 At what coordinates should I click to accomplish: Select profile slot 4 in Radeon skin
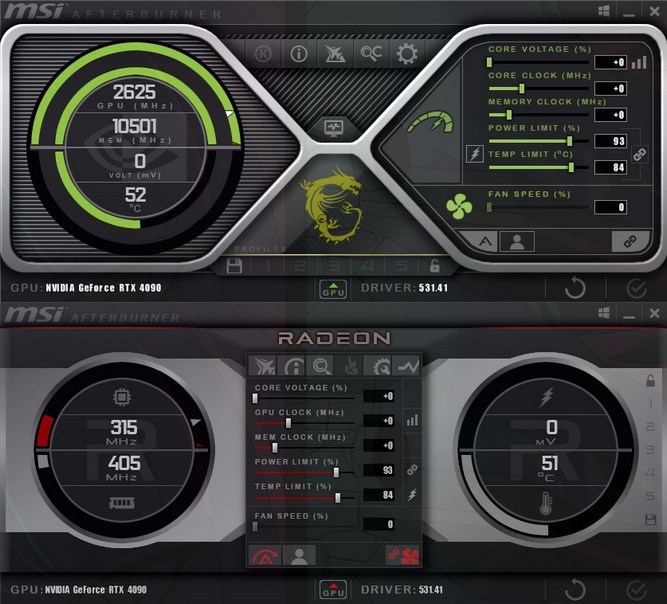click(650, 473)
